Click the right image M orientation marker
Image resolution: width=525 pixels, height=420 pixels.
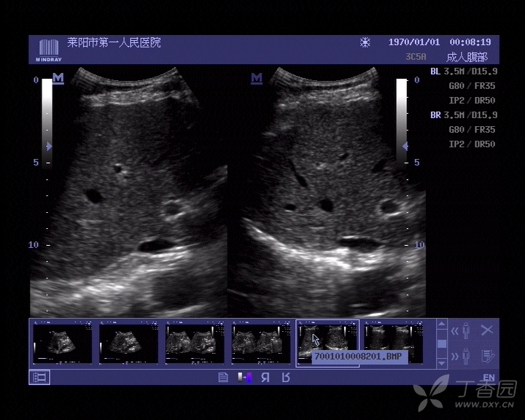point(257,78)
